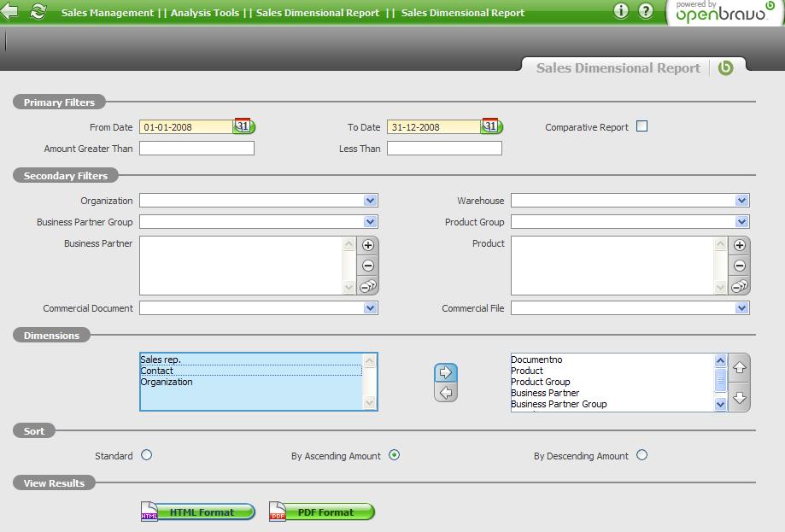This screenshot has height=532, width=785.
Task: Move dimension up in the selected list
Action: coord(740,368)
